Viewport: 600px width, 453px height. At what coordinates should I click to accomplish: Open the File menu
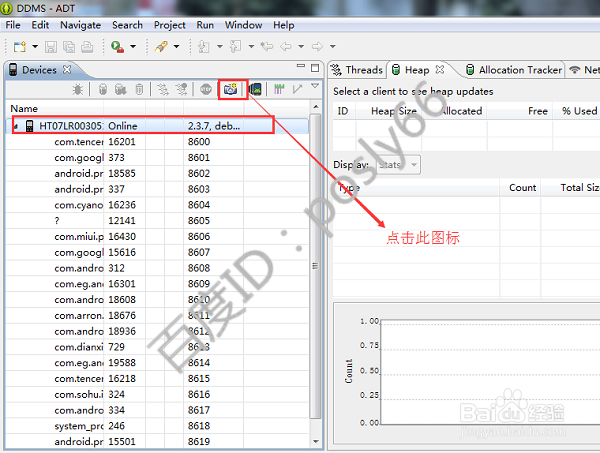13,25
